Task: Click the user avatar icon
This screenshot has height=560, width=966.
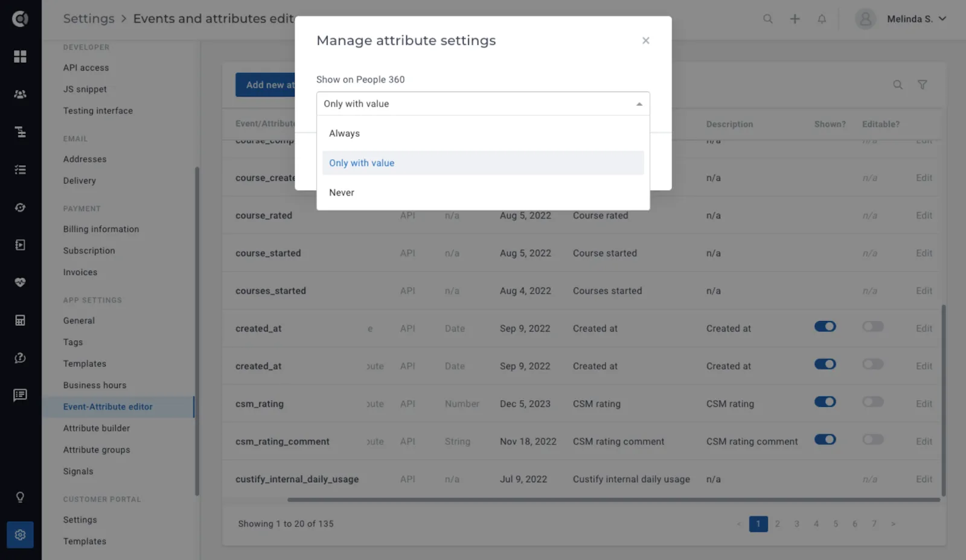Action: [x=865, y=19]
